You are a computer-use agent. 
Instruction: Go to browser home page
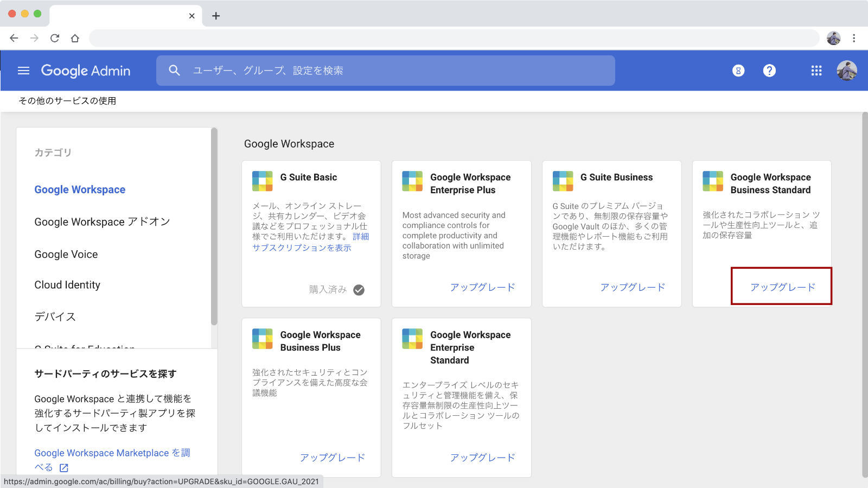click(75, 38)
